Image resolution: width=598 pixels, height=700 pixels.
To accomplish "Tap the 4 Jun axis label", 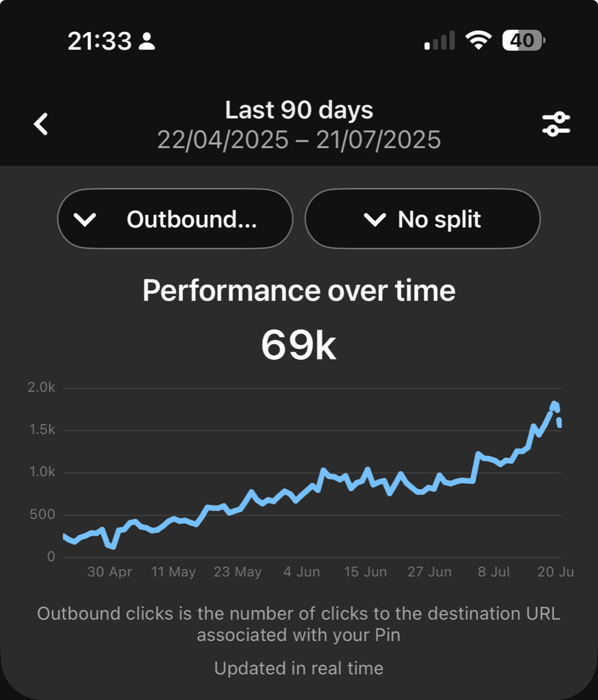I will (301, 572).
